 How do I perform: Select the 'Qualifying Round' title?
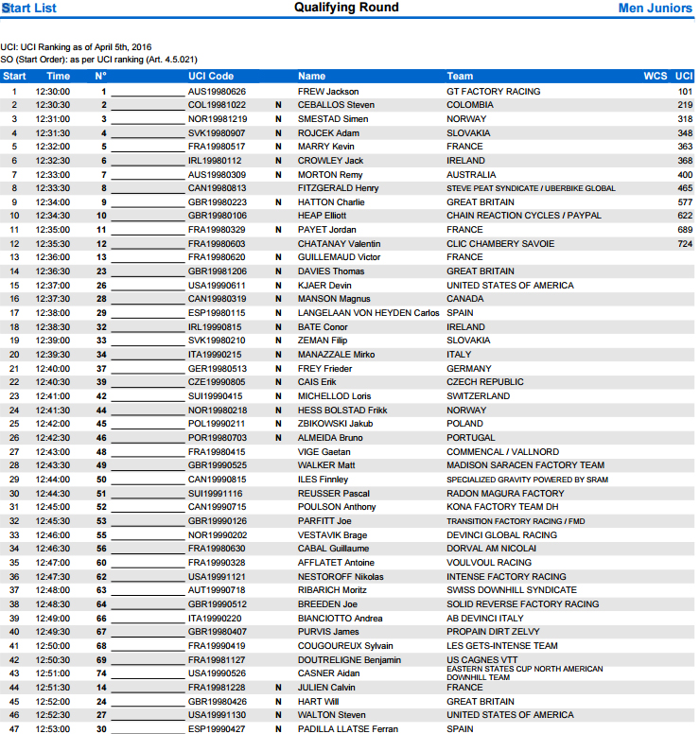coord(346,8)
